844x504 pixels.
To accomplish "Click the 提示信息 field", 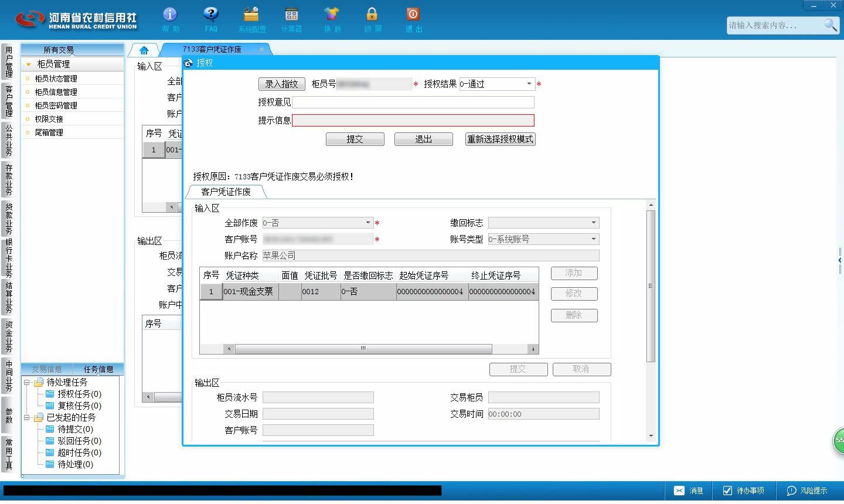I will click(413, 120).
